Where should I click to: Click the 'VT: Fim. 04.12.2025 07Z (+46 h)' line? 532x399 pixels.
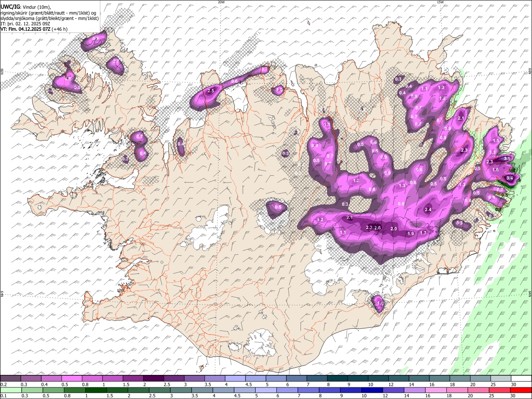[34, 29]
